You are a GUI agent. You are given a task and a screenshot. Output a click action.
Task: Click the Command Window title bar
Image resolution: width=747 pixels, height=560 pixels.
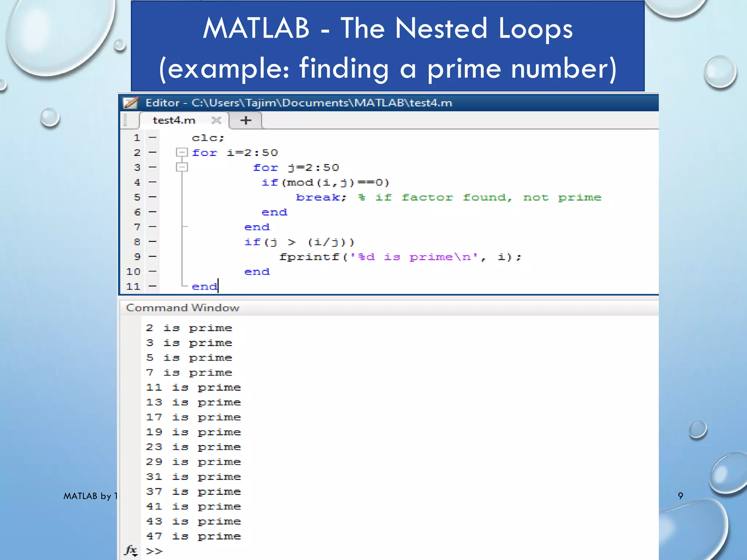click(182, 308)
